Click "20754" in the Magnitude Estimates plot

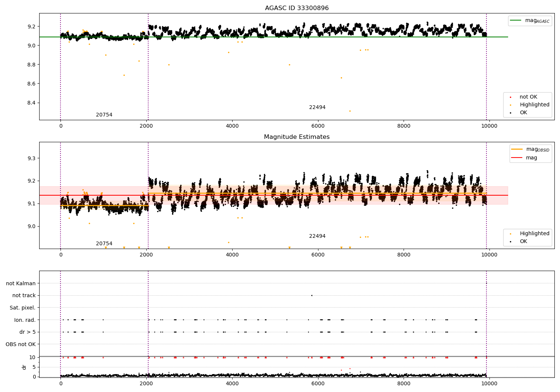click(x=104, y=244)
